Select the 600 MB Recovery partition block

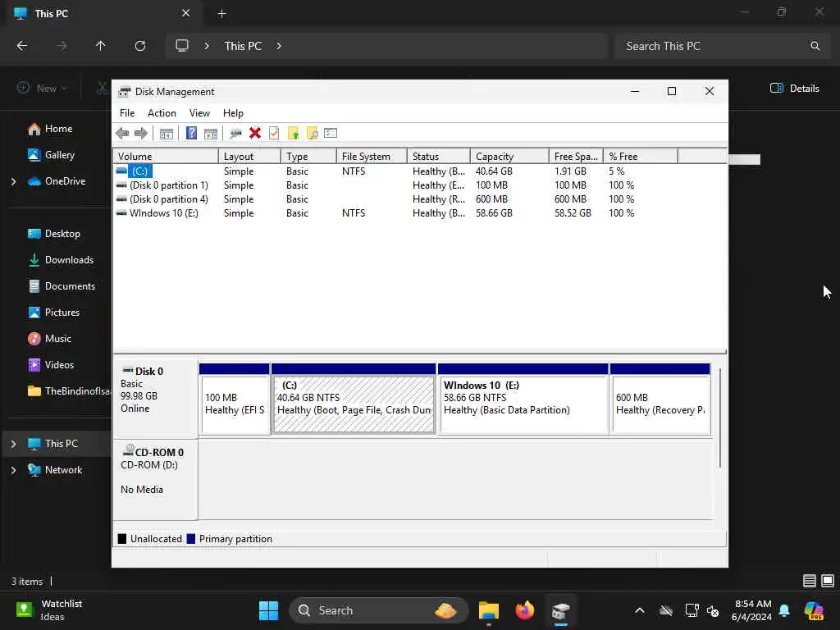click(660, 399)
